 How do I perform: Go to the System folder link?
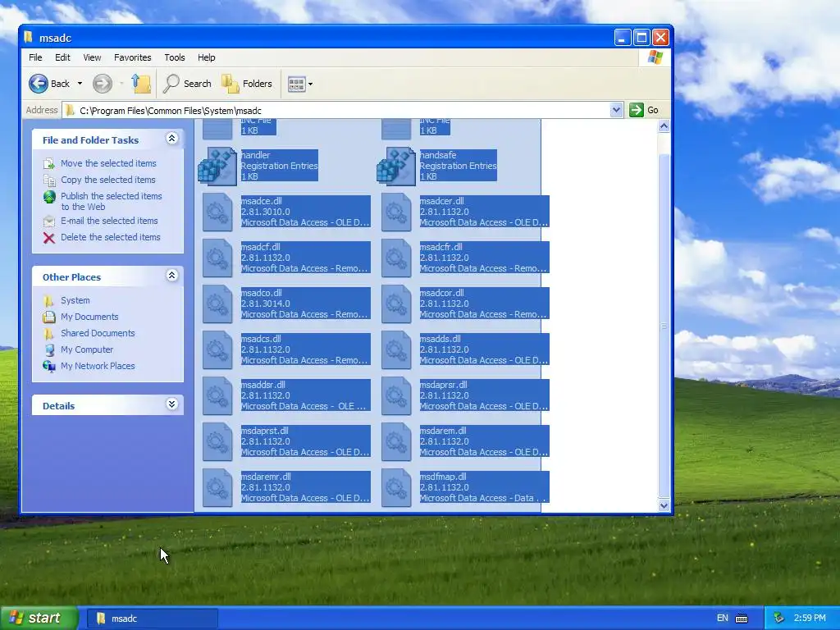[x=75, y=300]
